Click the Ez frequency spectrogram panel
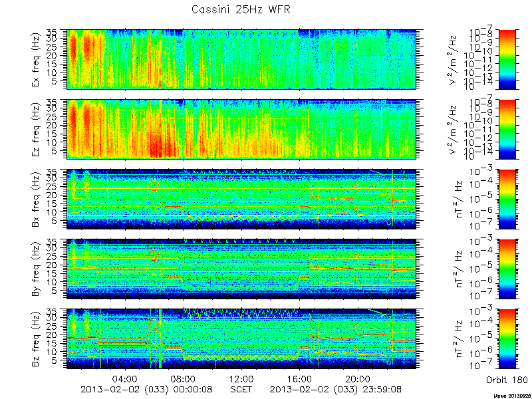 (x=241, y=129)
